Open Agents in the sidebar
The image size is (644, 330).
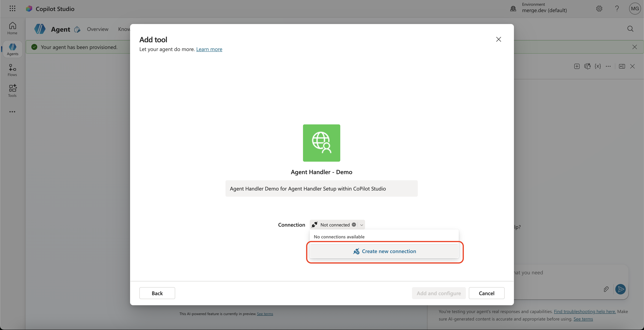click(x=12, y=50)
